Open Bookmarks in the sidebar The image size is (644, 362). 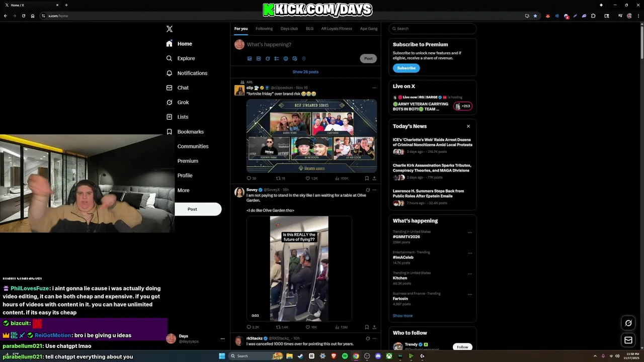(x=185, y=132)
